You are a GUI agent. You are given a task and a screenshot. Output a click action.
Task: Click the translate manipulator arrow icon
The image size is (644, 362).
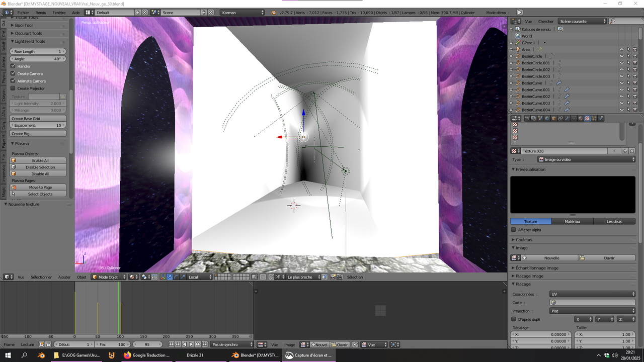click(x=170, y=277)
